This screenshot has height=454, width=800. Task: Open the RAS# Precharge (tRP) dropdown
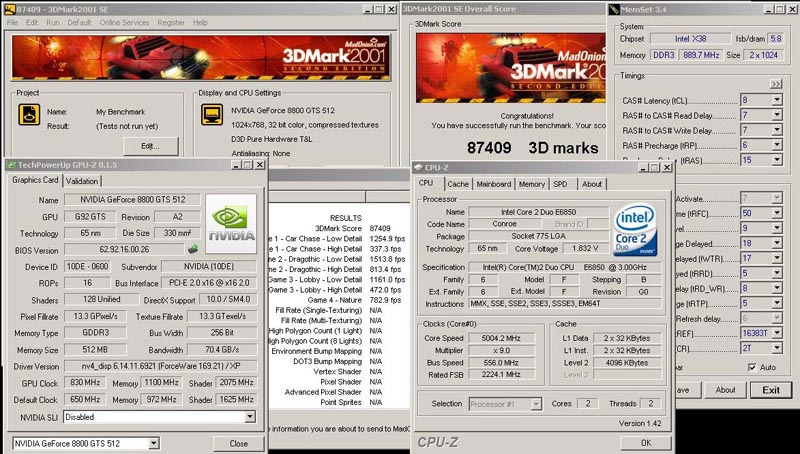[x=777, y=145]
